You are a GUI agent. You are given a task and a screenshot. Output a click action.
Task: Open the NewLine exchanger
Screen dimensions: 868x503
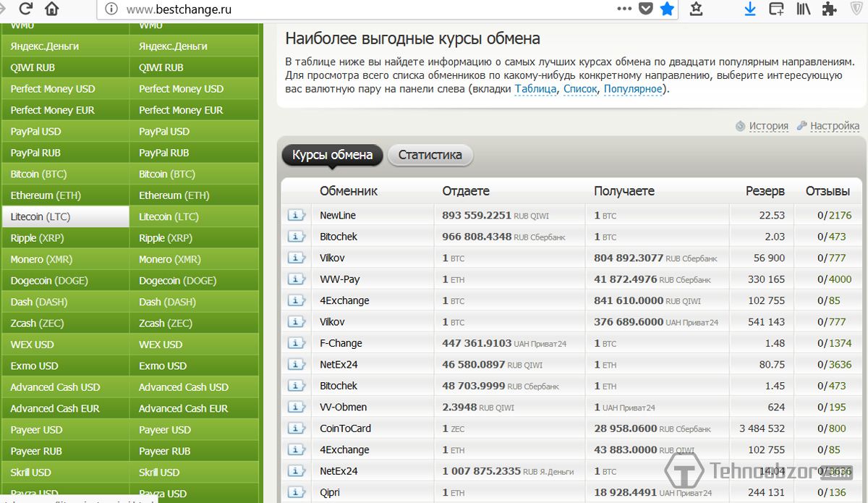tap(338, 216)
